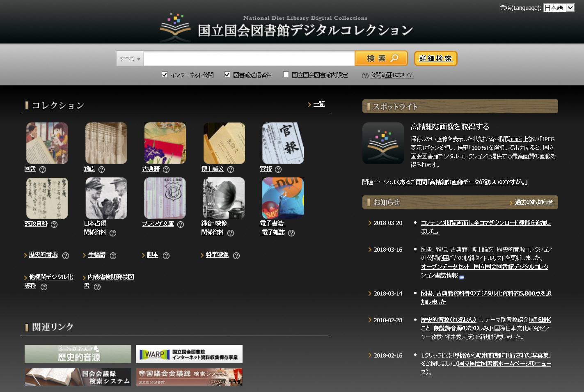Open the 憲政資料 collection thumbnail
Screen dimensions: 584x392
click(47, 198)
